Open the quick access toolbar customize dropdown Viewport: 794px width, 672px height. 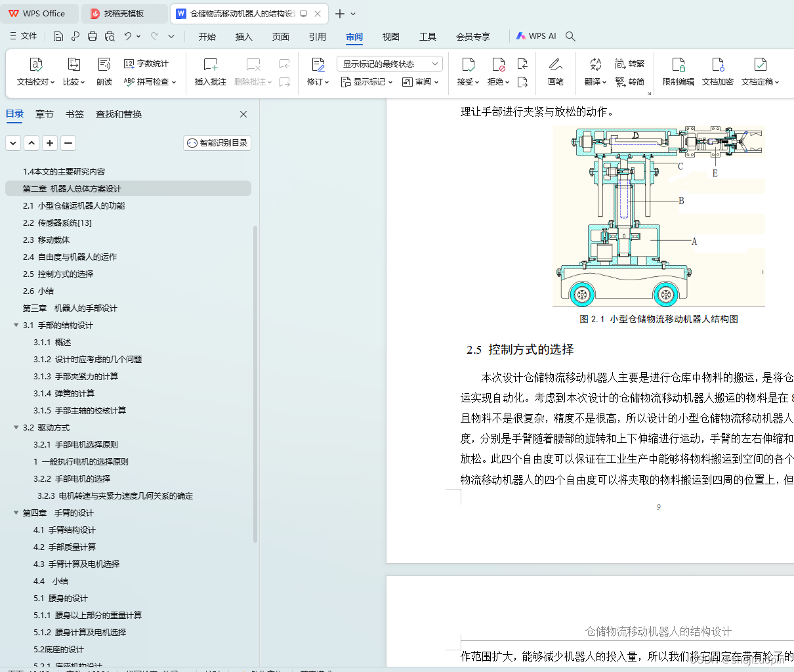coord(171,37)
